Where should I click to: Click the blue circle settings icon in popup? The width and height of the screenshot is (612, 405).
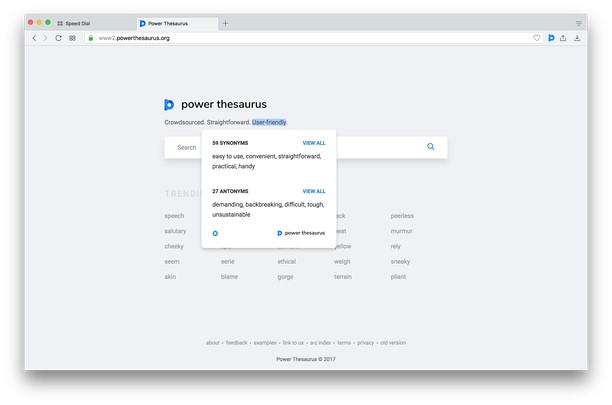[216, 232]
